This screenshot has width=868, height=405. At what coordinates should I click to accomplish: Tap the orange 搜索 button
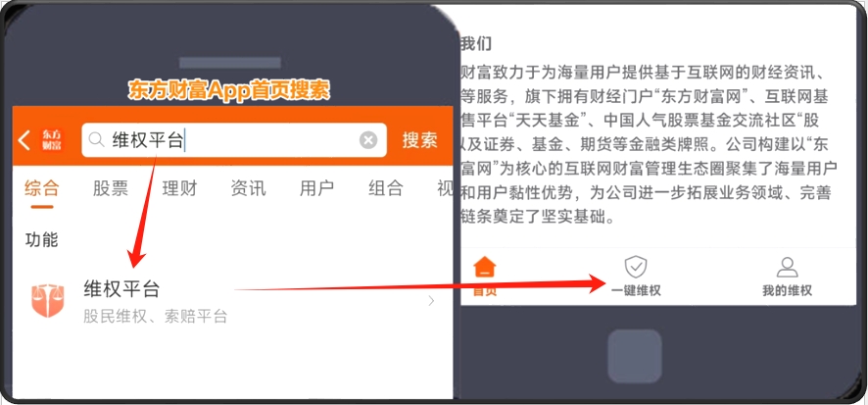[x=419, y=140]
